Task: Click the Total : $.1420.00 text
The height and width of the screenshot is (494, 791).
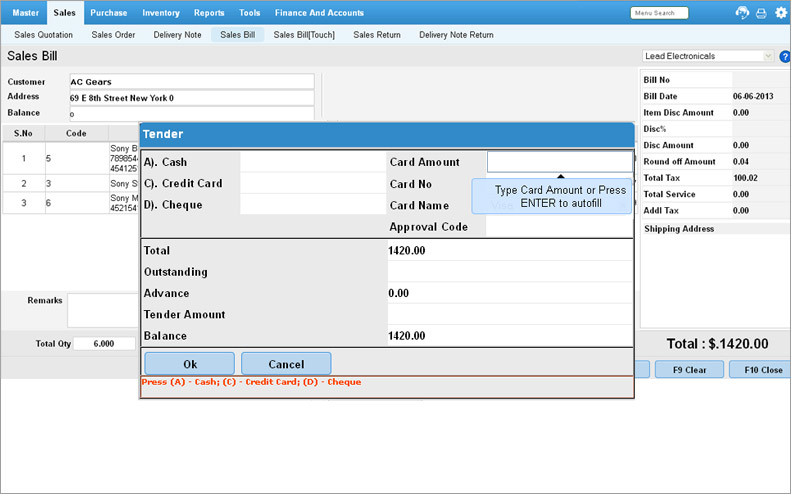Action: coord(717,344)
